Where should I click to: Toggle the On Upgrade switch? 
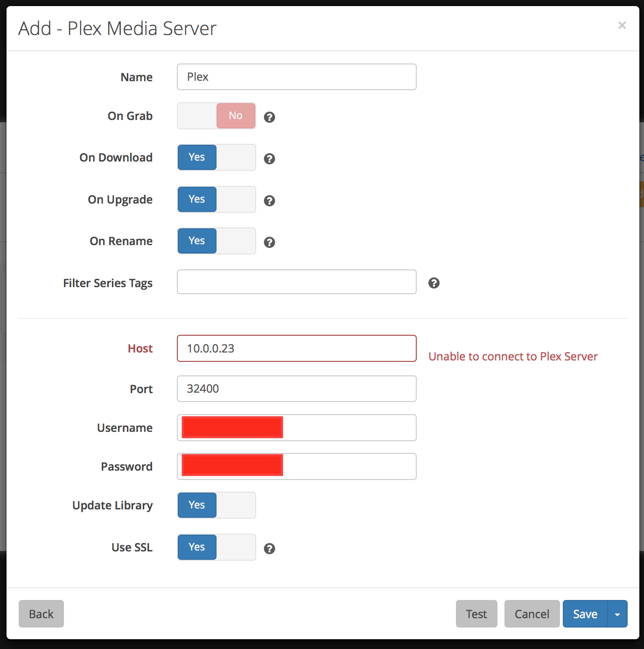point(217,199)
